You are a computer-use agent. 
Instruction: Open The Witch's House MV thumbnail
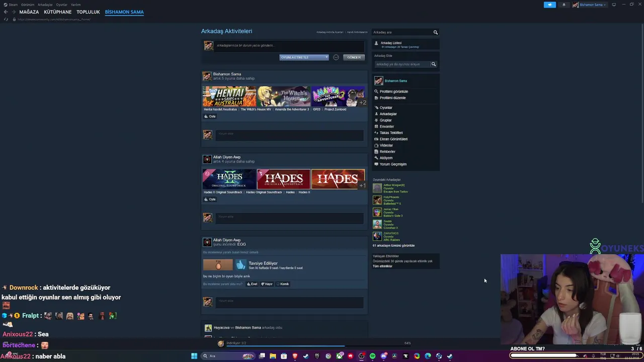284,96
